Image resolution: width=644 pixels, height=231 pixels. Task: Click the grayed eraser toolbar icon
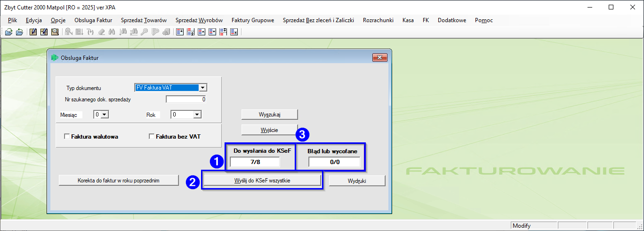pyautogui.click(x=101, y=32)
